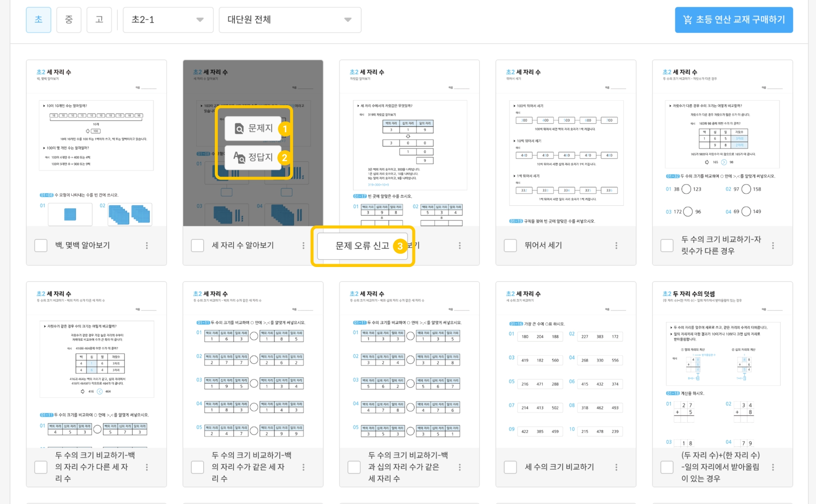
Task: Click the 정답지 answer sheet button
Action: (253, 157)
